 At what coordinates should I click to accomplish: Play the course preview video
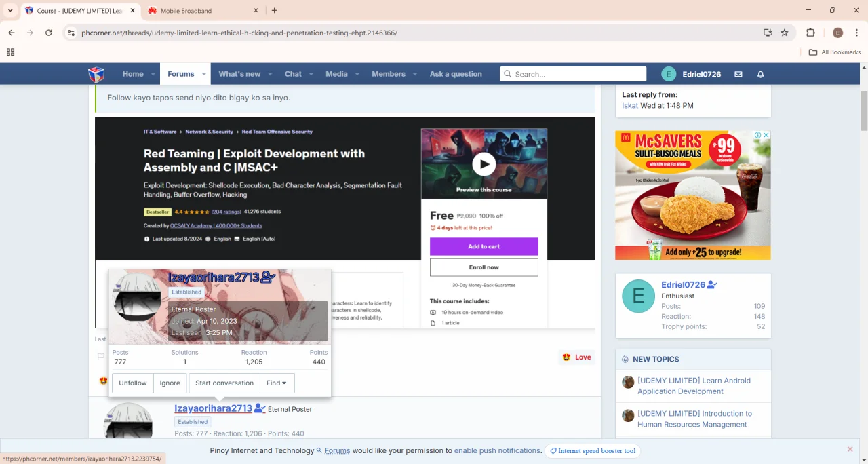[484, 163]
